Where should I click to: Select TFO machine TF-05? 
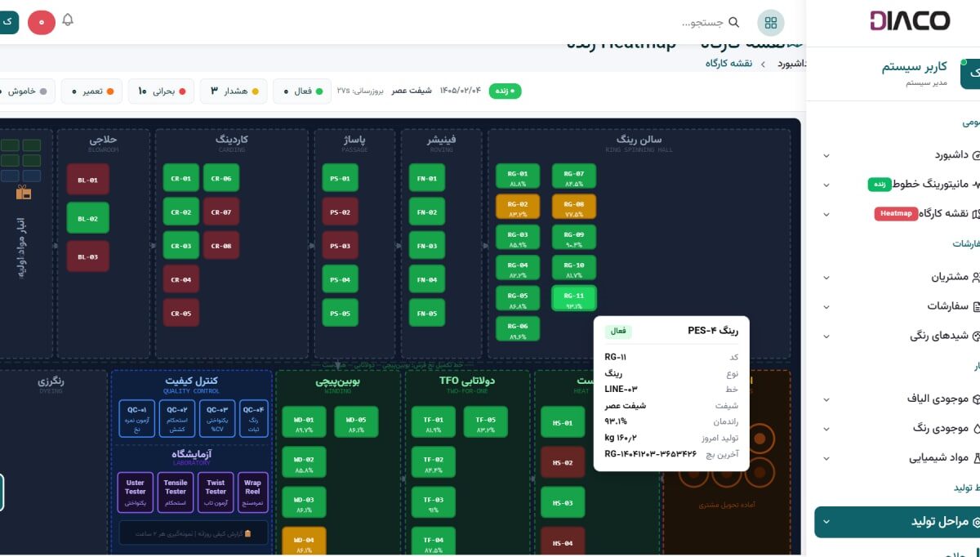coord(486,423)
